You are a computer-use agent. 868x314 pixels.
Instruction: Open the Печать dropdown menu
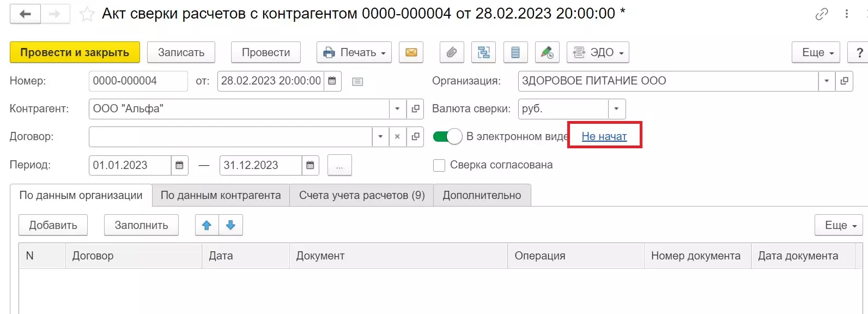pyautogui.click(x=354, y=52)
